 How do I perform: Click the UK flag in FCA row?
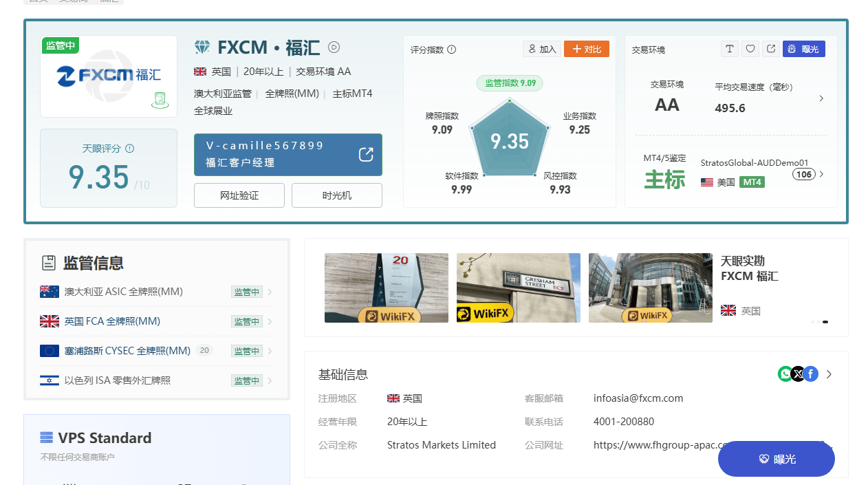point(50,321)
